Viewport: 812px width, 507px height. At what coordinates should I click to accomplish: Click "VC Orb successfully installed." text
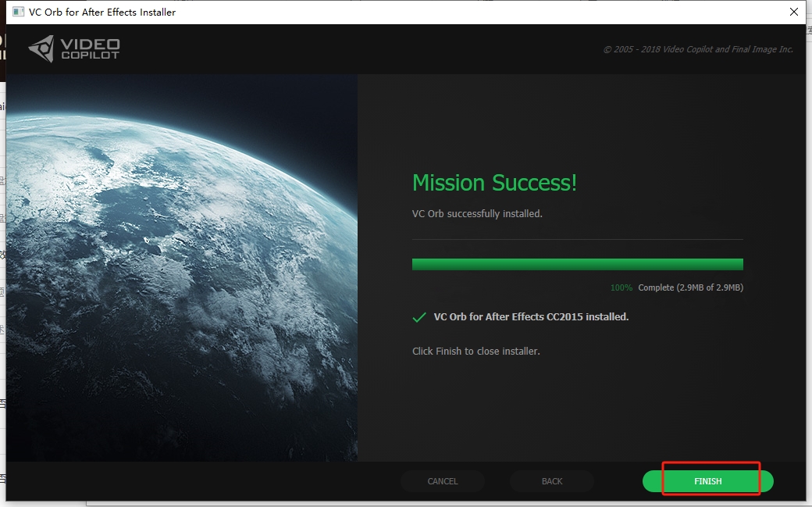(x=477, y=213)
